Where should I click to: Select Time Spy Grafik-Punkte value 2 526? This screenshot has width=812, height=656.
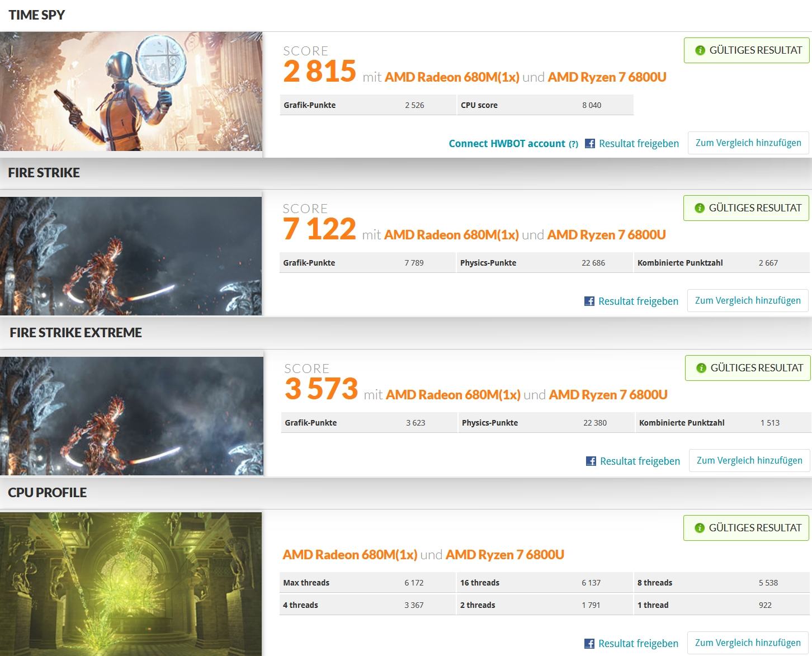414,105
